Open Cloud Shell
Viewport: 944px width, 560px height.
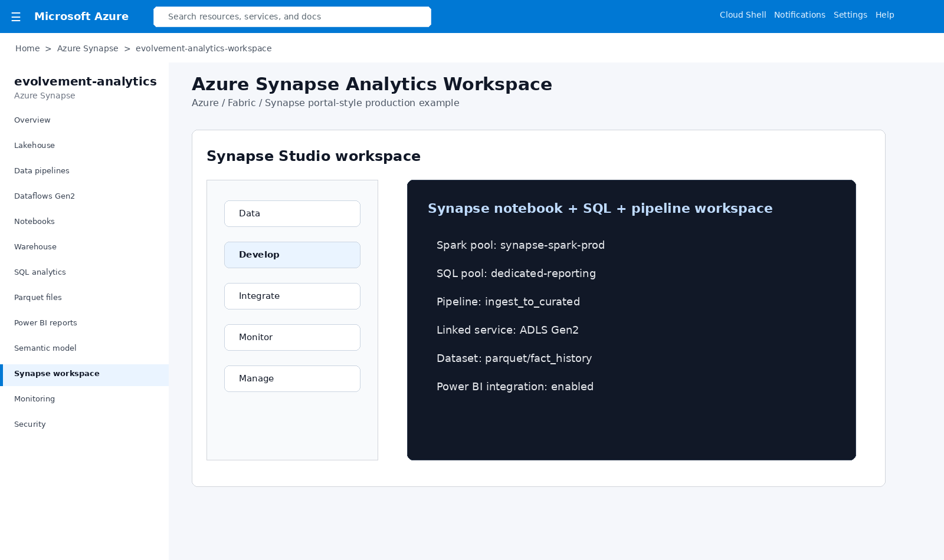pyautogui.click(x=743, y=15)
